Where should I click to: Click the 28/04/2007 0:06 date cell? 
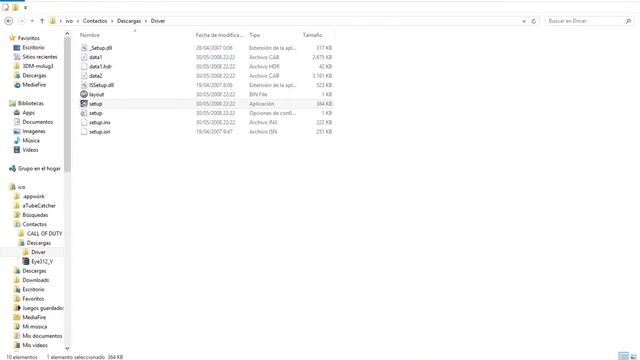click(x=214, y=48)
